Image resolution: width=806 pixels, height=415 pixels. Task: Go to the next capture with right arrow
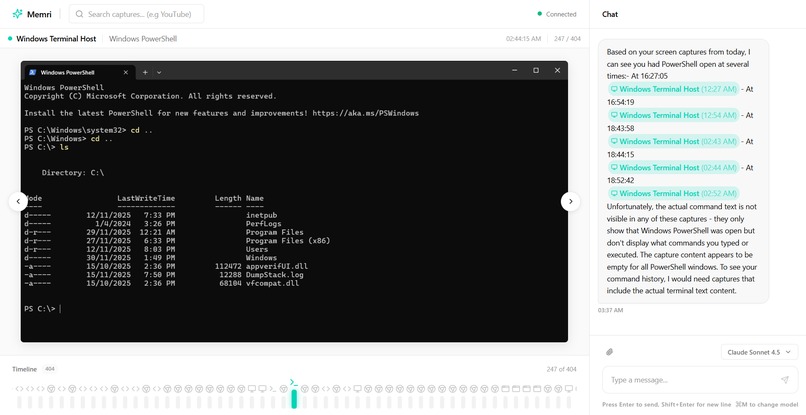pos(570,202)
